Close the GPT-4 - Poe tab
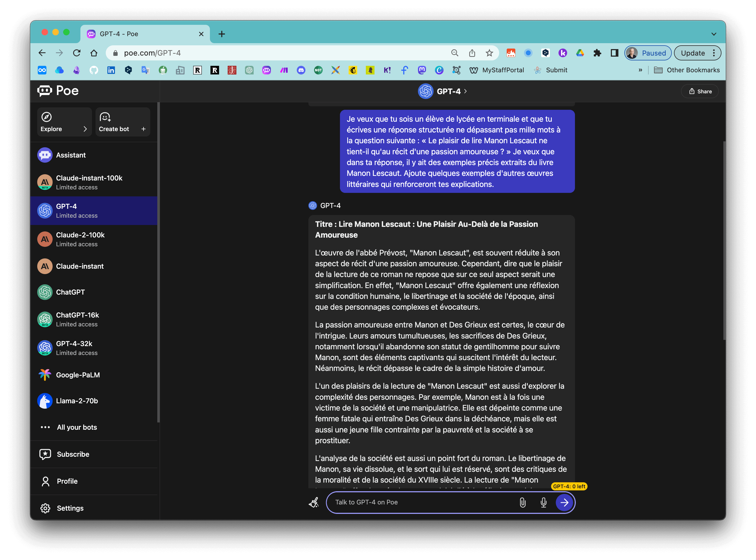756x560 pixels. (x=201, y=34)
